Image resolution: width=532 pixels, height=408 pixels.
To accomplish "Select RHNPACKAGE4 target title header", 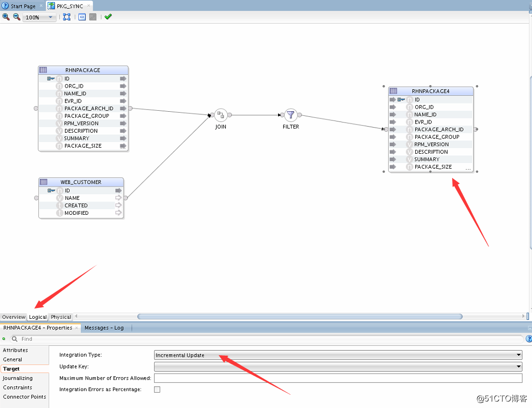I will [431, 91].
